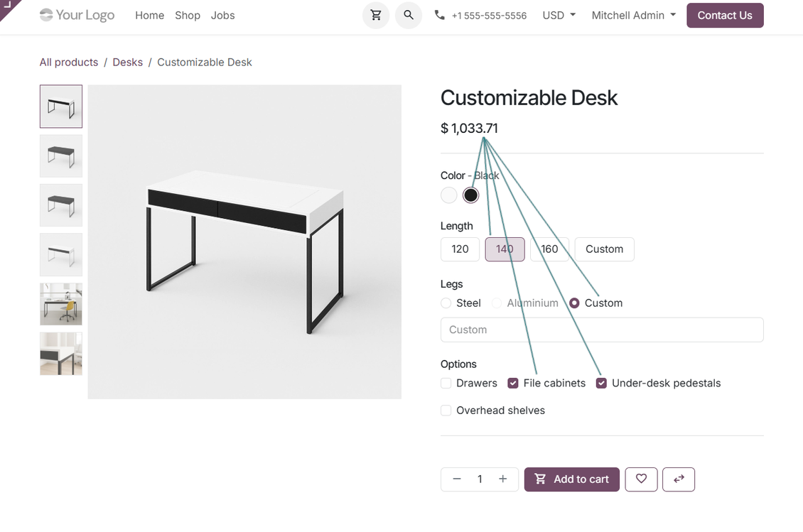
Task: Click the phone icon beside +1 555-555-5556
Action: [x=439, y=15]
